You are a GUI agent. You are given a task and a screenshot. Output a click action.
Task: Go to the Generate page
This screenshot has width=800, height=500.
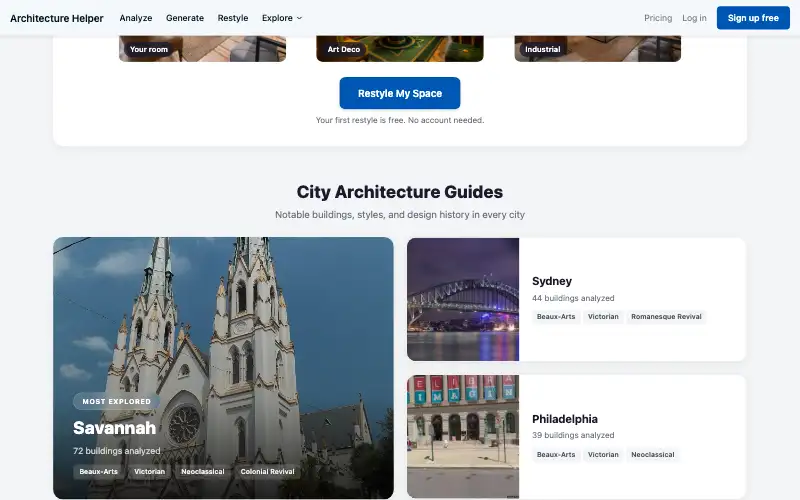(x=185, y=18)
